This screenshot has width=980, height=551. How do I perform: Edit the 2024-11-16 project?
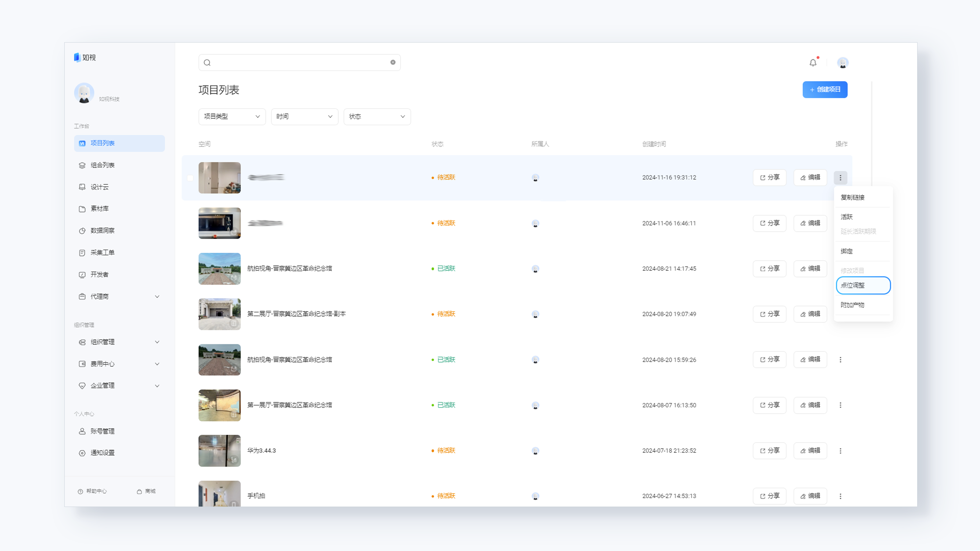[810, 177]
